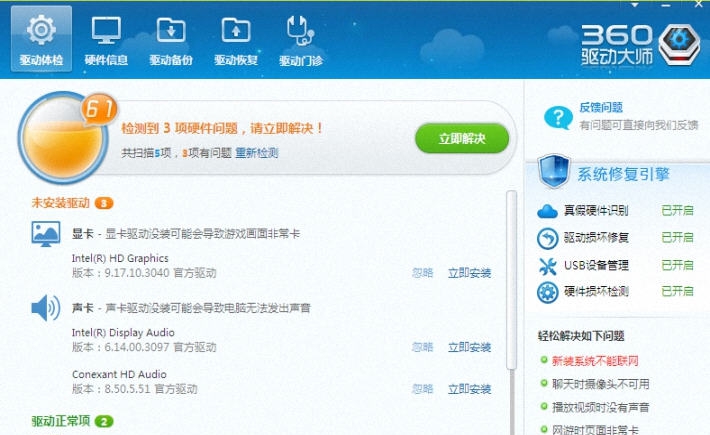The width and height of the screenshot is (710, 435).
Task: Open 播放视频时没有声音 help link
Action: pos(600,407)
